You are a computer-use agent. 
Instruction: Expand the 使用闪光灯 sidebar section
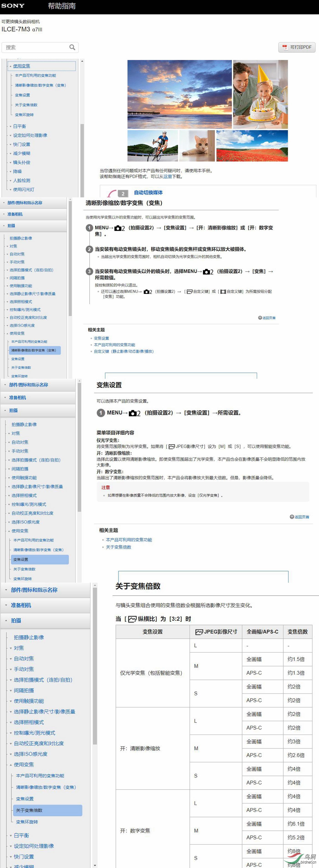(23, 189)
